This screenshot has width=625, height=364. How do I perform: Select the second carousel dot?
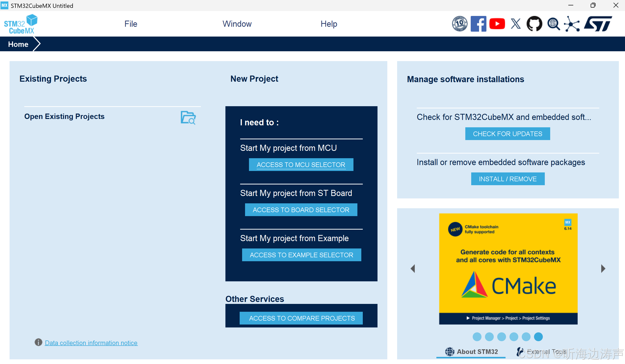coord(489,337)
